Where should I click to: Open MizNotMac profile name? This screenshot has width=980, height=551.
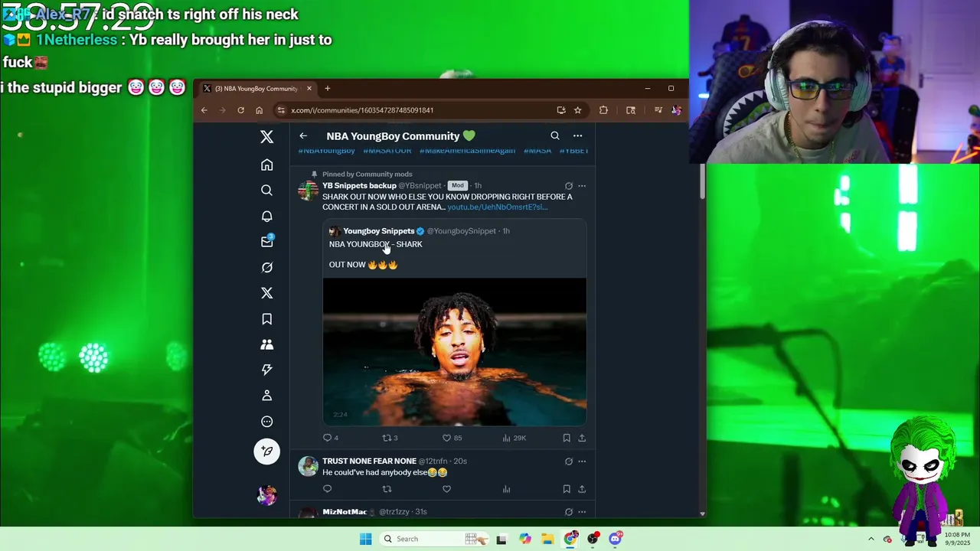point(345,512)
